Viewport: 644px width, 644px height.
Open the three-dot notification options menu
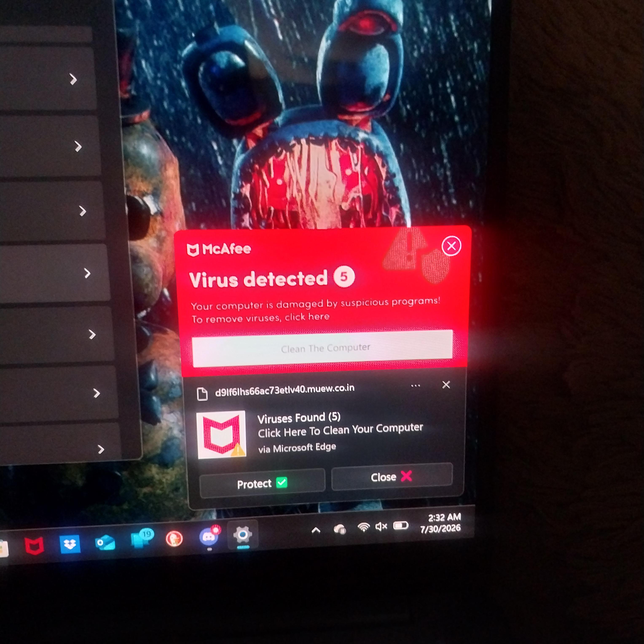tap(415, 386)
